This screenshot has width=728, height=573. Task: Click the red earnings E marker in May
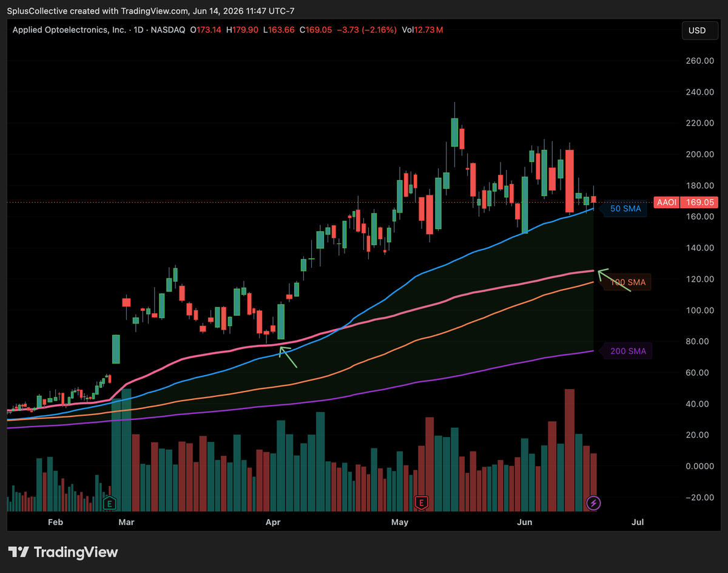point(421,503)
